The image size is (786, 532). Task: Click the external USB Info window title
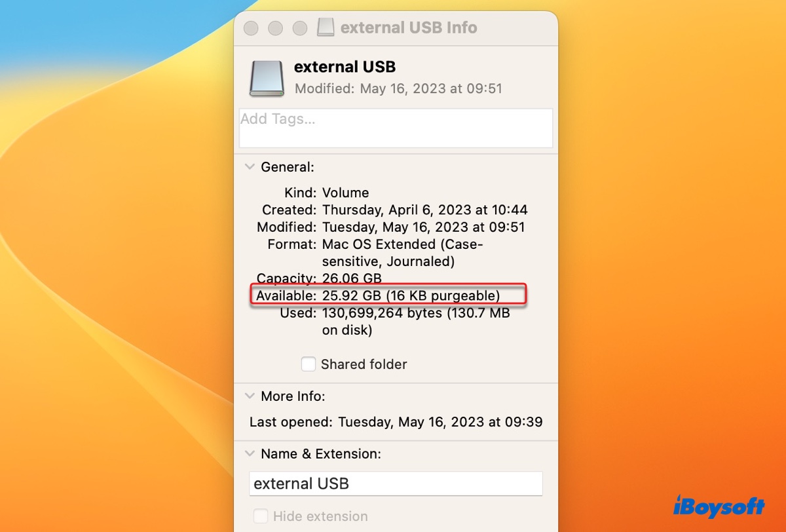point(409,28)
